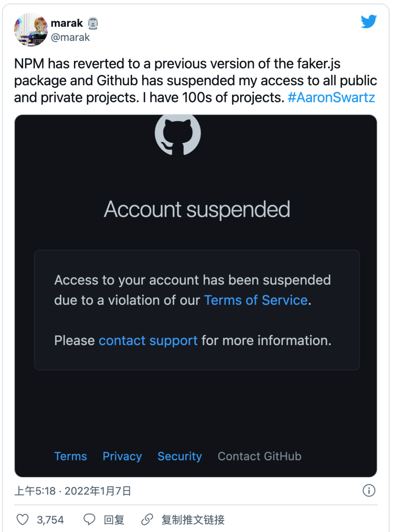Click Contact GitHub in the footer
This screenshot has width=393, height=532.
pos(259,456)
